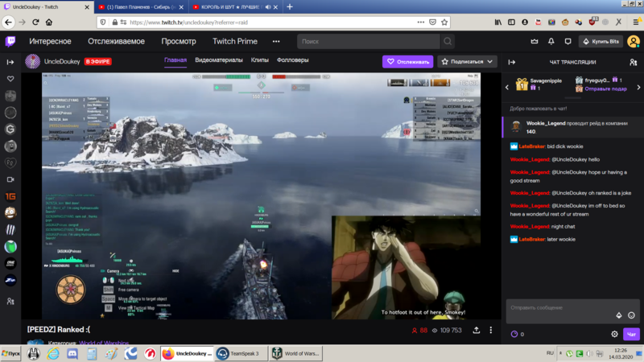Switch the RU language indicator
Image resolution: width=644 pixels, height=362 pixels.
point(550,353)
